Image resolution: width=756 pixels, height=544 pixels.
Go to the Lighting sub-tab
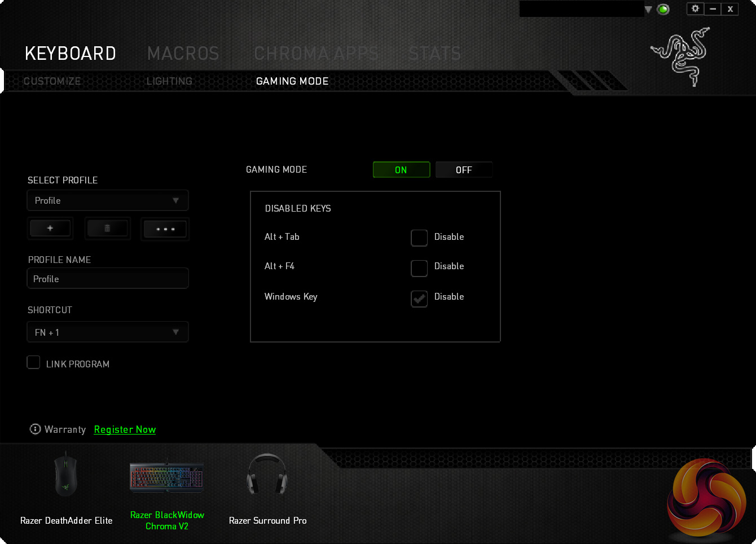click(x=169, y=81)
